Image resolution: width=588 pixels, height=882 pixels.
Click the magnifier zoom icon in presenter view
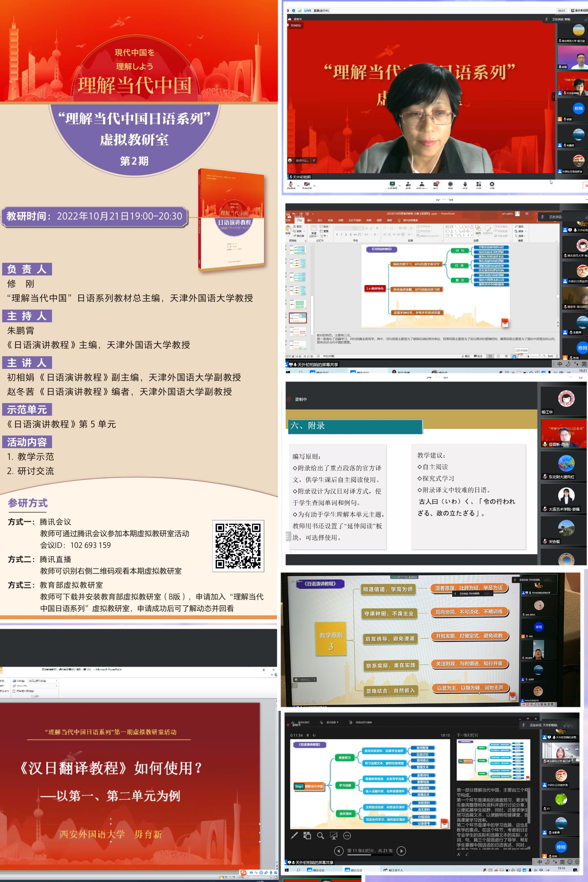click(320, 835)
